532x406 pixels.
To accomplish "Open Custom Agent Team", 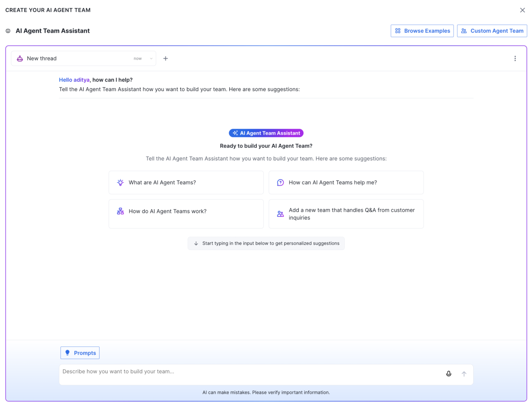I will coord(492,31).
